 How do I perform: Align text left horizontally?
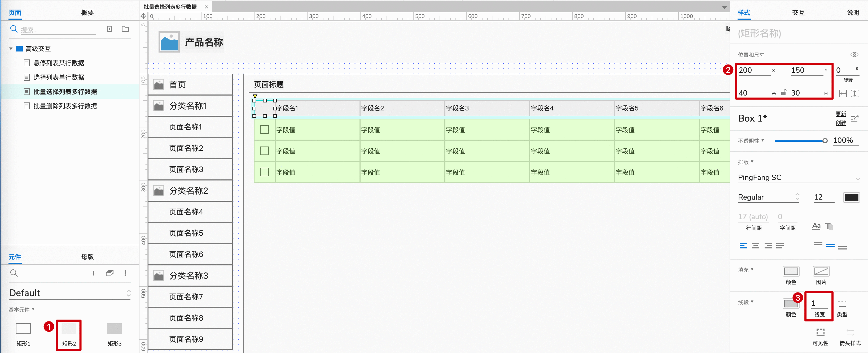tap(743, 246)
